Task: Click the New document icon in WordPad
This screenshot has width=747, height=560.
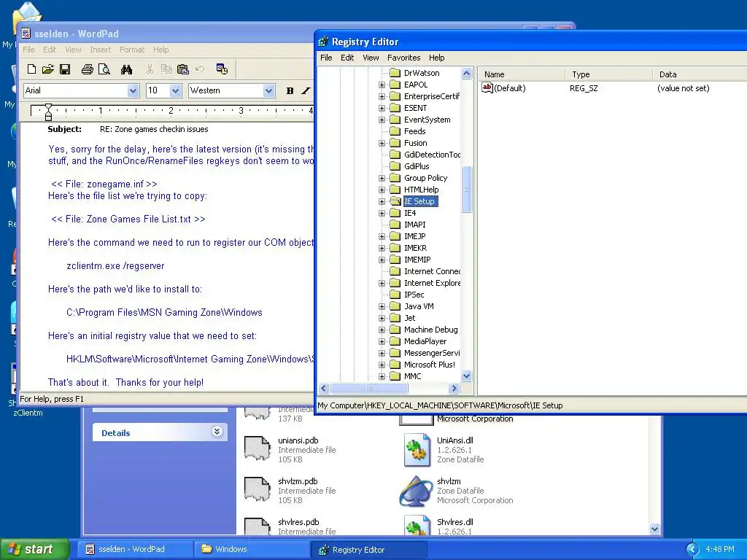Action: coord(31,69)
